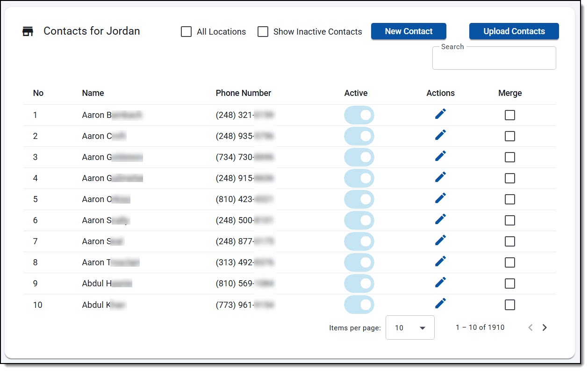
Task: Check Merge box in row 10
Action: click(510, 305)
